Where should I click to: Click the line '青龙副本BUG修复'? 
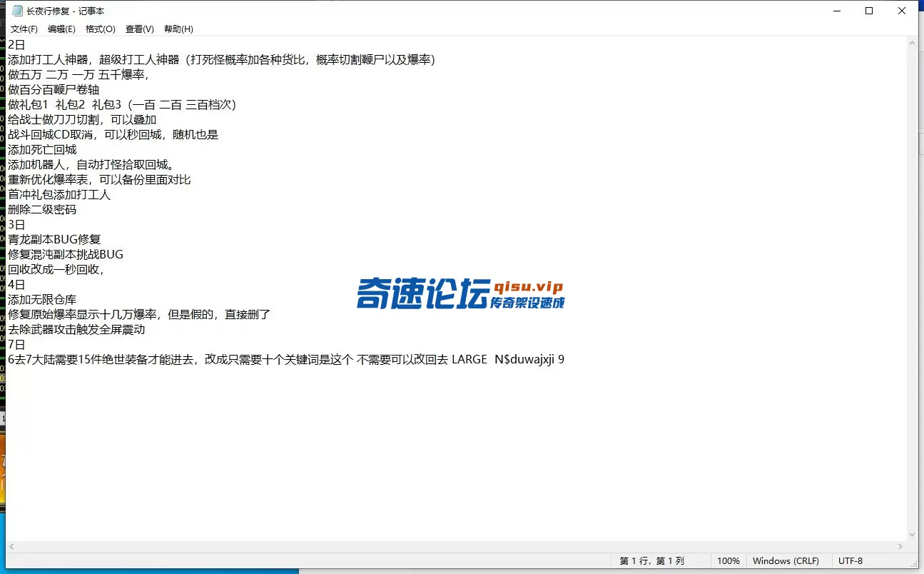[x=54, y=240]
